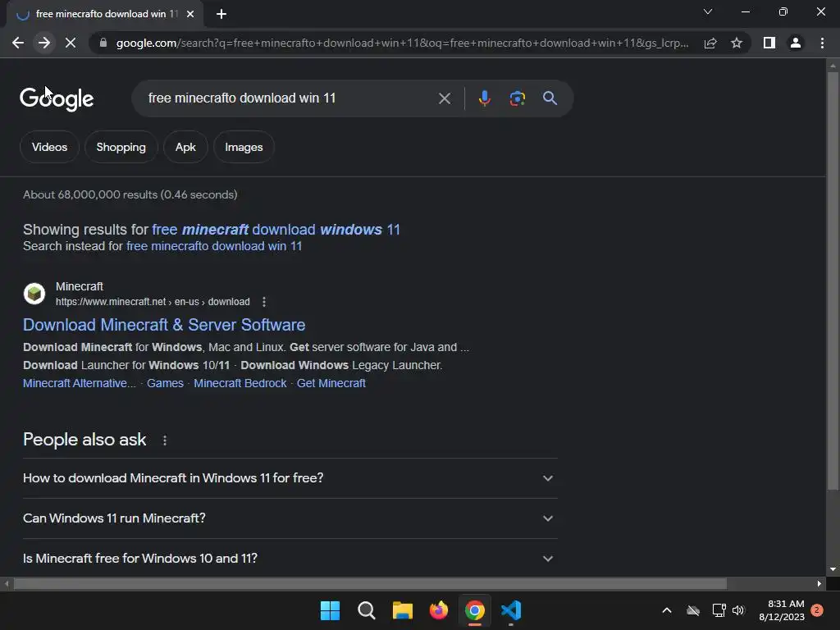Close the free minecrafto download tab
Viewport: 840px width, 630px height.
pyautogui.click(x=190, y=15)
